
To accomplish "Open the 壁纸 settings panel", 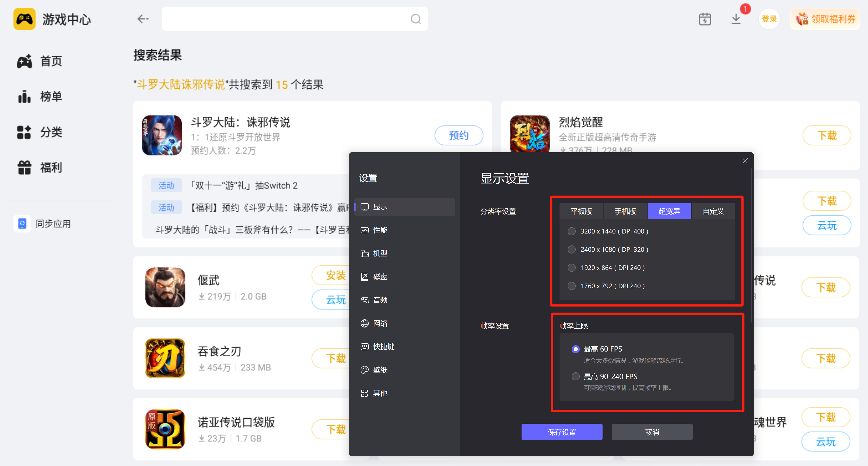I will (380, 370).
